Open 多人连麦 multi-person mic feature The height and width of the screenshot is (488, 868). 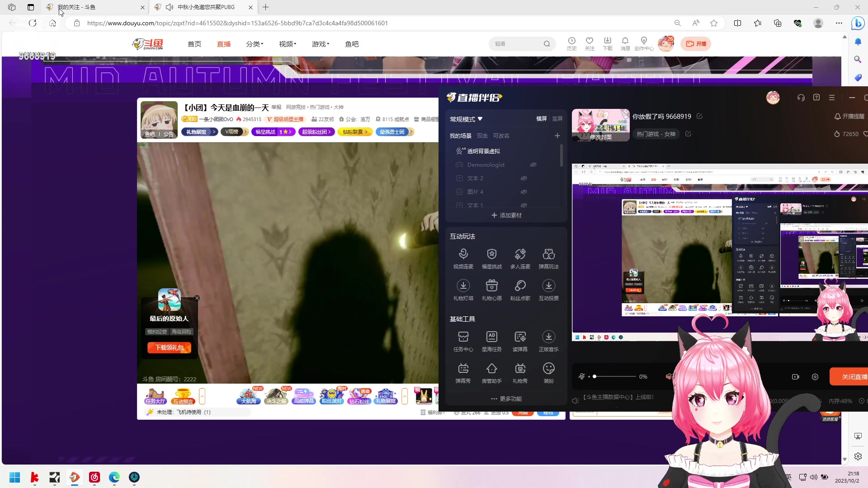[520, 258]
